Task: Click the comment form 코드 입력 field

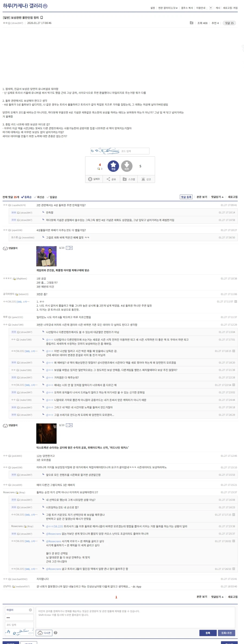Action: click(x=19, y=625)
